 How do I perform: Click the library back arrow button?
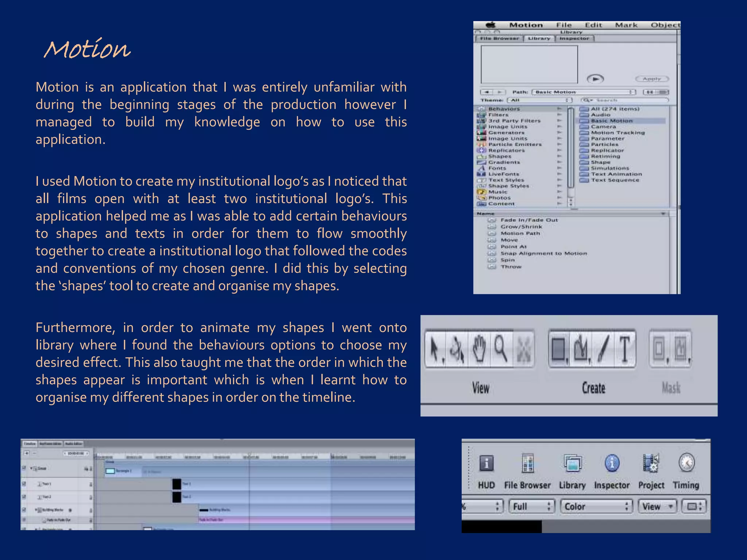click(487, 92)
